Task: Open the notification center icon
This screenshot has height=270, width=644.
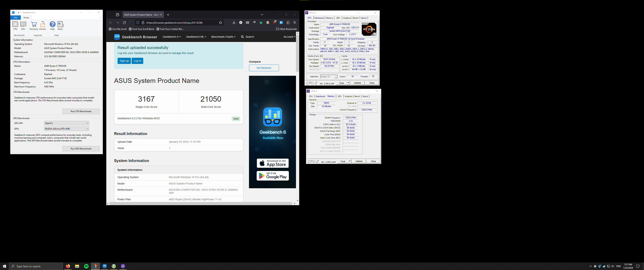Action: 638,266
